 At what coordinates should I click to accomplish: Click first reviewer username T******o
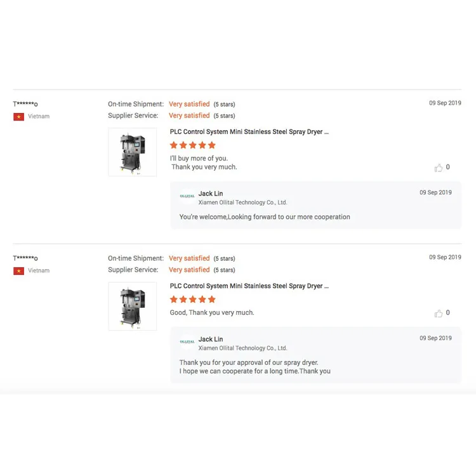[x=25, y=104]
